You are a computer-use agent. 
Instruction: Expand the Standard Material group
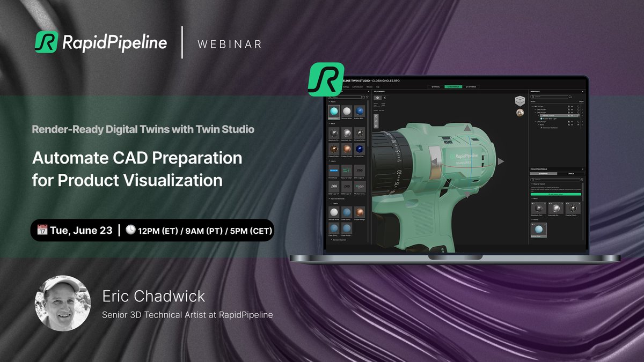click(331, 240)
